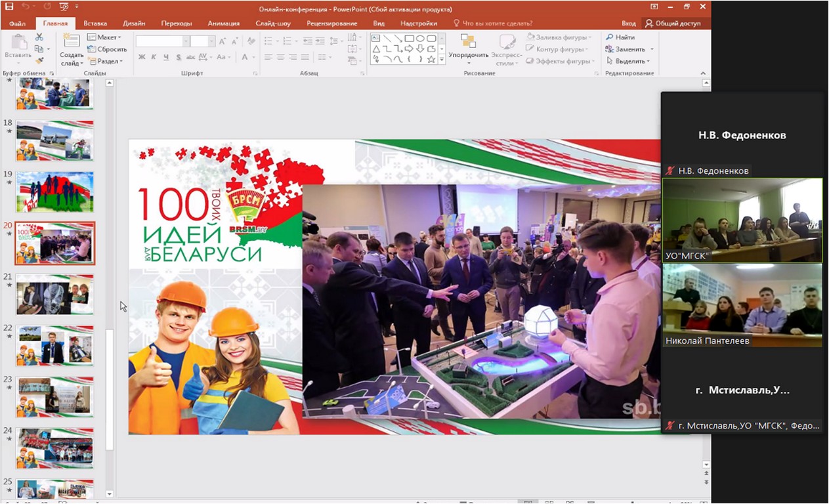Click the Экспресс-стили quick styles button
Image resolution: width=829 pixels, height=504 pixels.
(506, 50)
